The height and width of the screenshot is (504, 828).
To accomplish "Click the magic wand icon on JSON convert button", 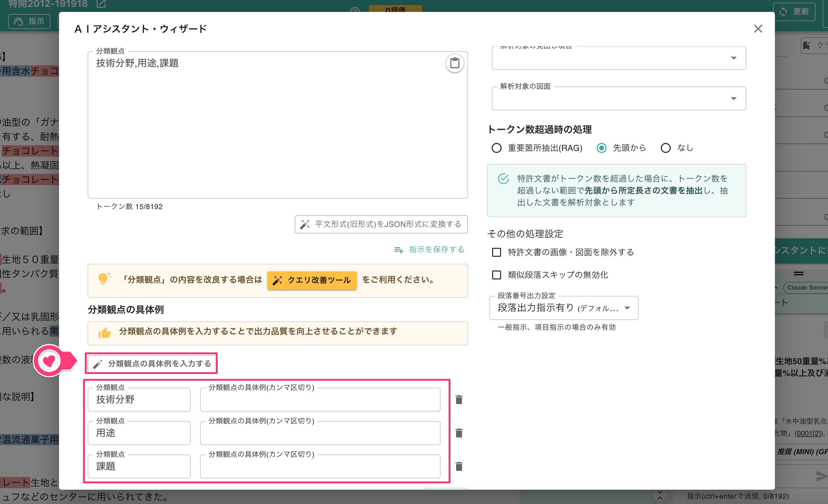I will click(305, 225).
